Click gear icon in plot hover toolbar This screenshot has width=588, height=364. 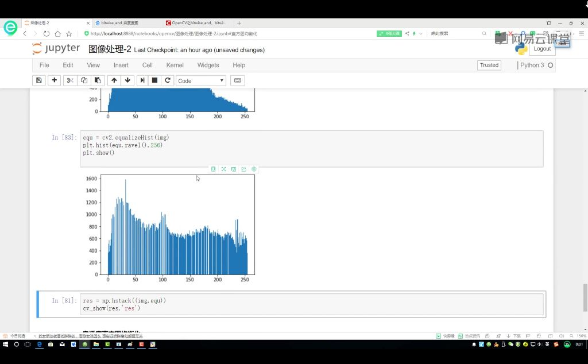point(254,169)
